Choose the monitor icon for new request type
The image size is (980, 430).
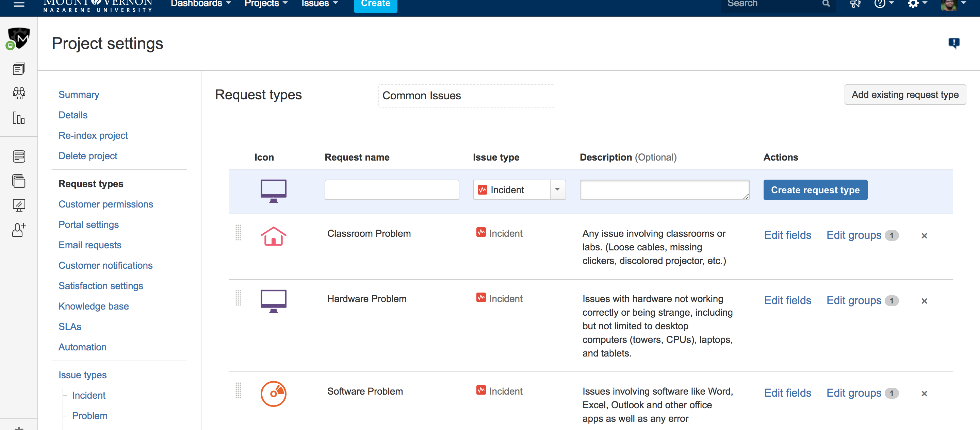tap(273, 191)
